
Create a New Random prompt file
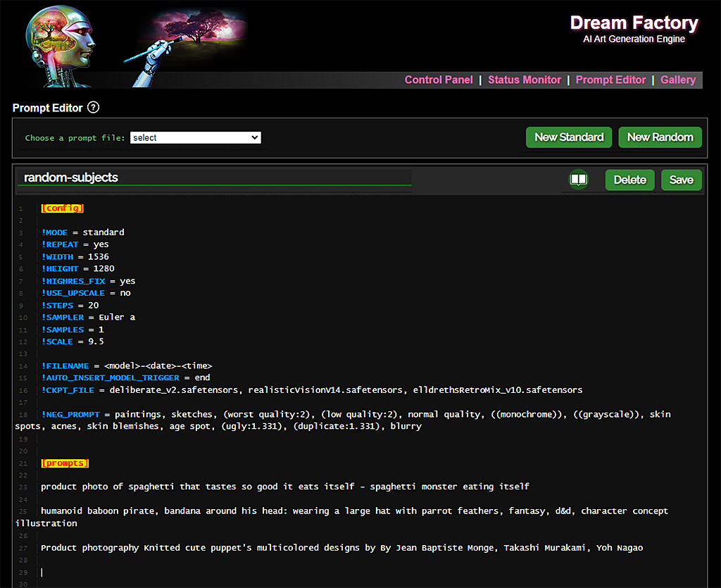coord(660,137)
